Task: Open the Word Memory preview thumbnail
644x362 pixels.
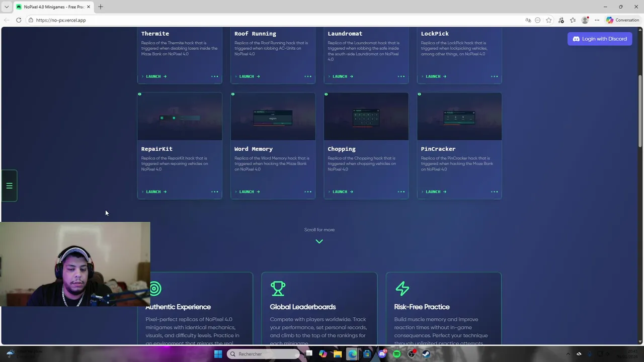Action: click(273, 117)
